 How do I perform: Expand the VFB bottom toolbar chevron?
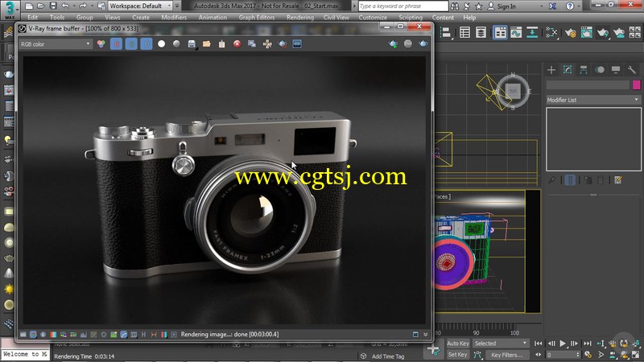click(x=426, y=335)
